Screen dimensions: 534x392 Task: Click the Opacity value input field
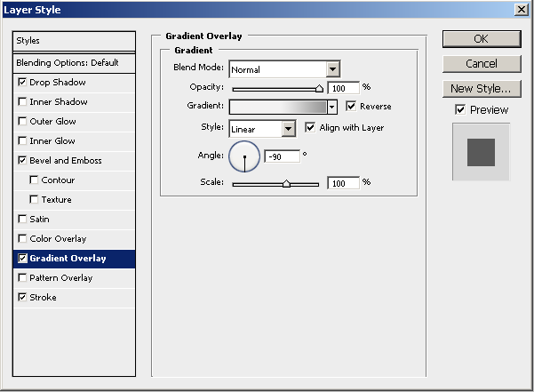pos(343,88)
